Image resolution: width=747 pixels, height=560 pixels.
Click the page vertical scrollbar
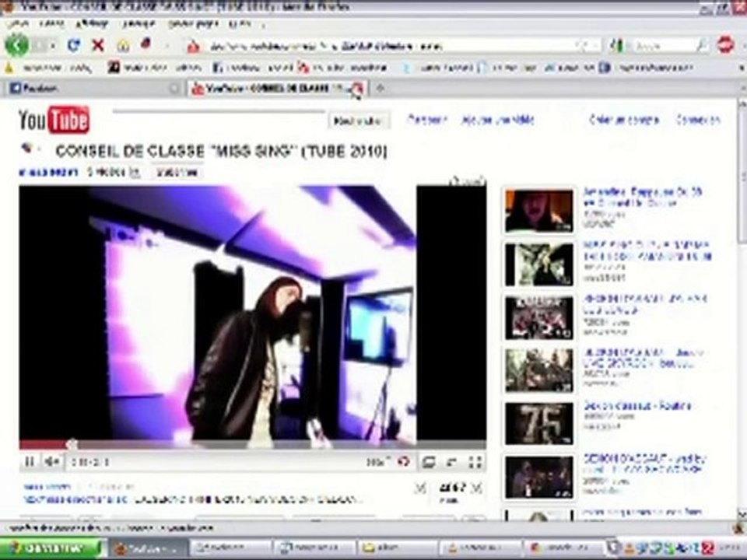(742, 177)
